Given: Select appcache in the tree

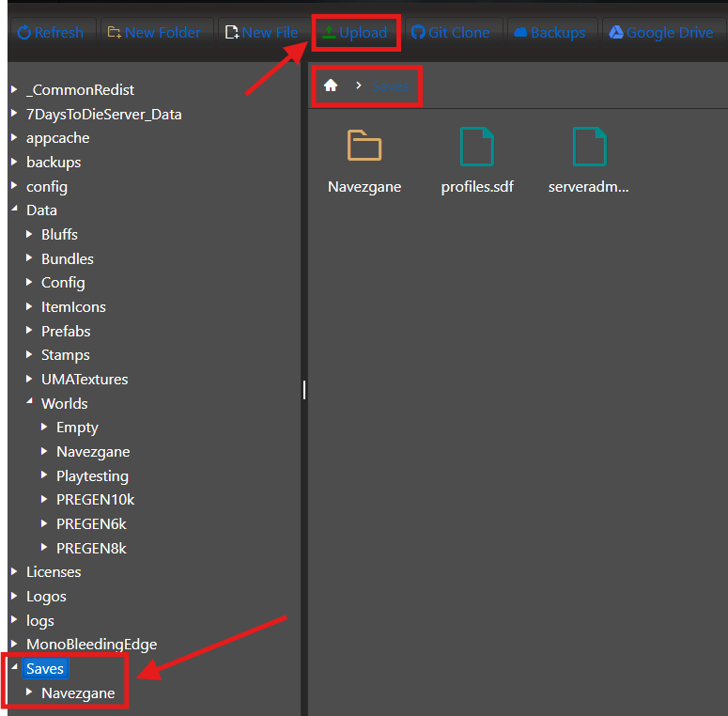Looking at the screenshot, I should (57, 138).
